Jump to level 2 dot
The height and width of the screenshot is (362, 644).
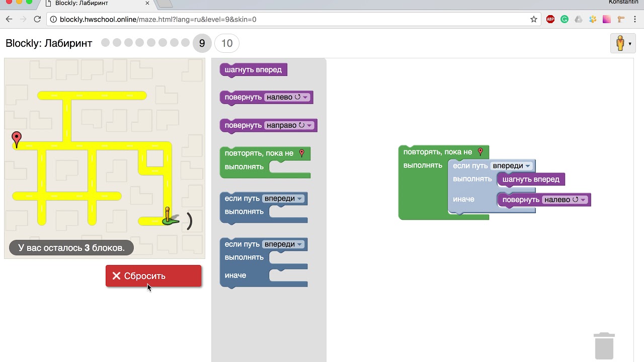pyautogui.click(x=117, y=43)
